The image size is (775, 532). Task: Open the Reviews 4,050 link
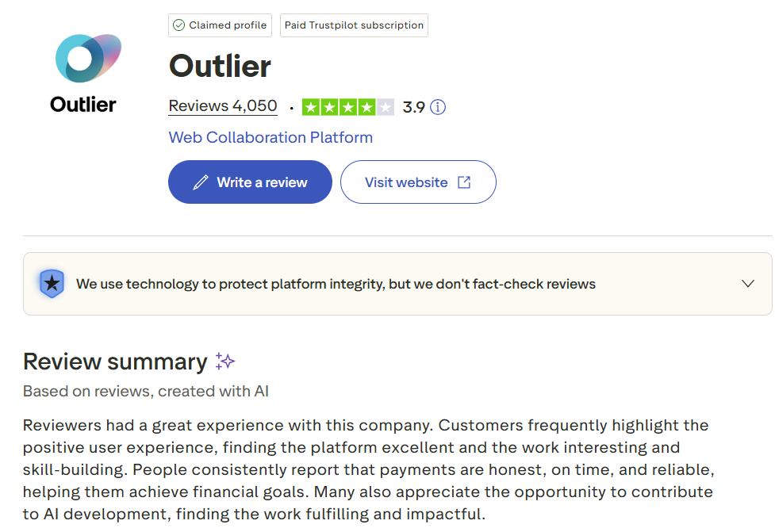click(222, 105)
